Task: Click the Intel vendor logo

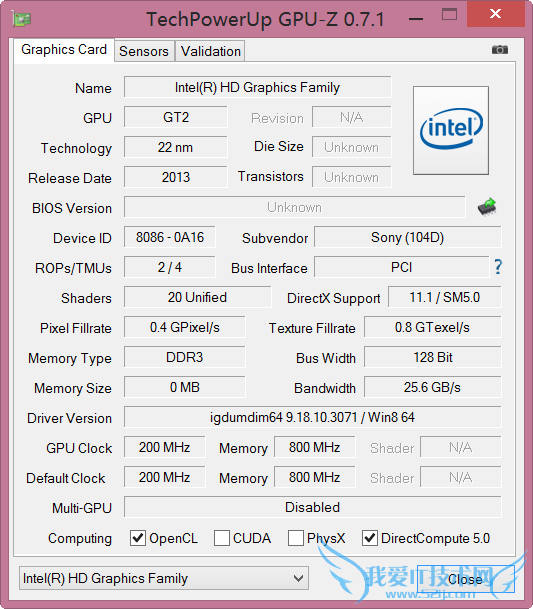Action: click(451, 130)
